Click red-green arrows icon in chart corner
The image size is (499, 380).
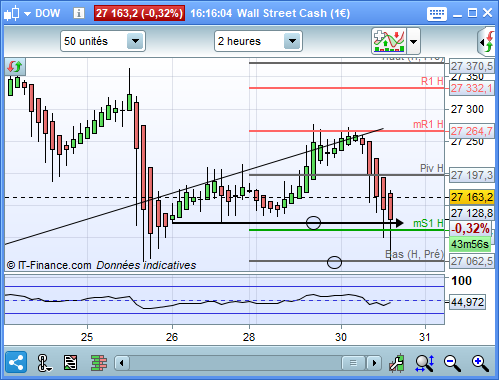[15, 67]
